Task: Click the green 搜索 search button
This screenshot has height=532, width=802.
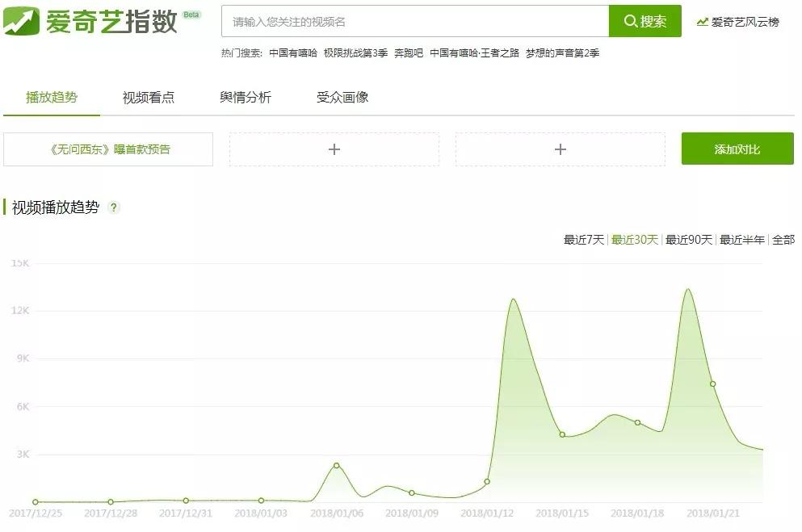Action: coord(645,22)
